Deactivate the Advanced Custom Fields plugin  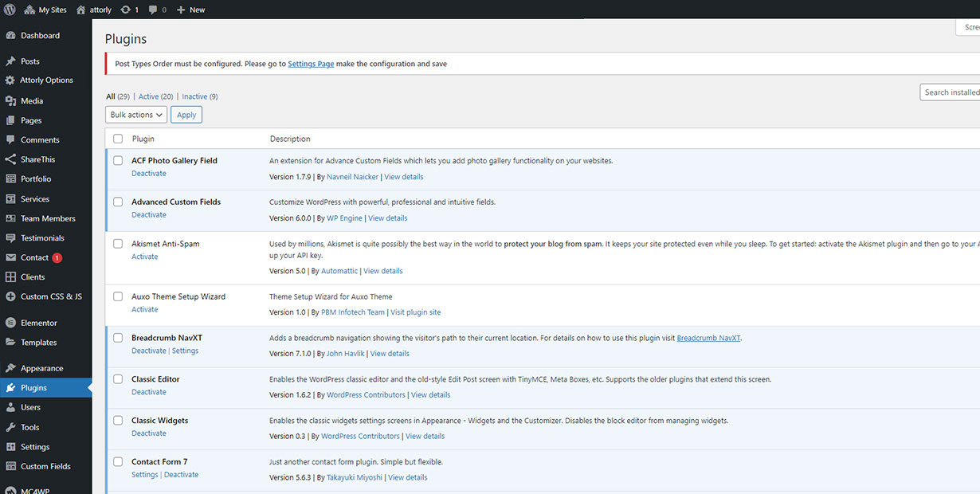(149, 215)
